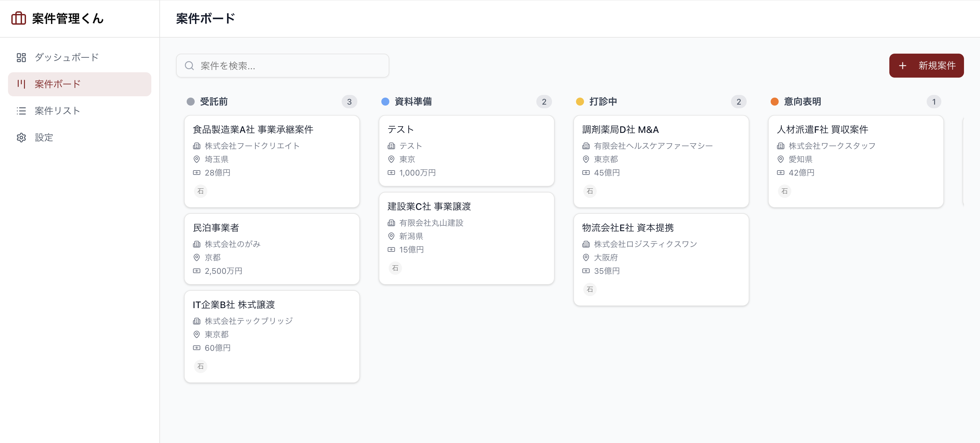Click the gray status dot next to 受託前

190,102
